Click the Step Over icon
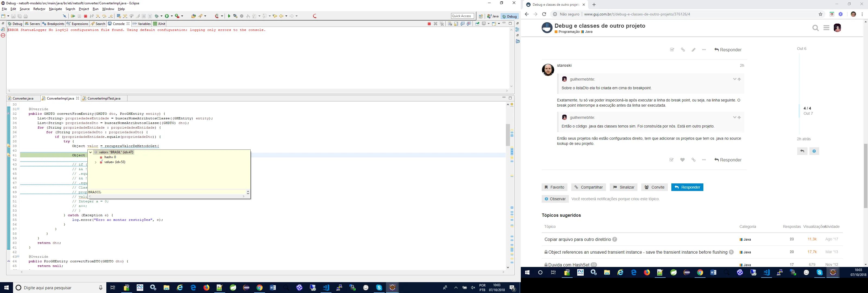 pos(104,16)
